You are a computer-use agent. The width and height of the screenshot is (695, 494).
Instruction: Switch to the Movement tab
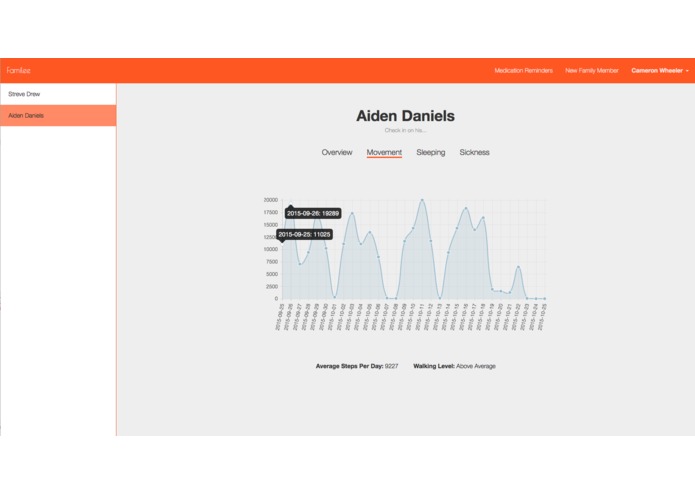(384, 152)
